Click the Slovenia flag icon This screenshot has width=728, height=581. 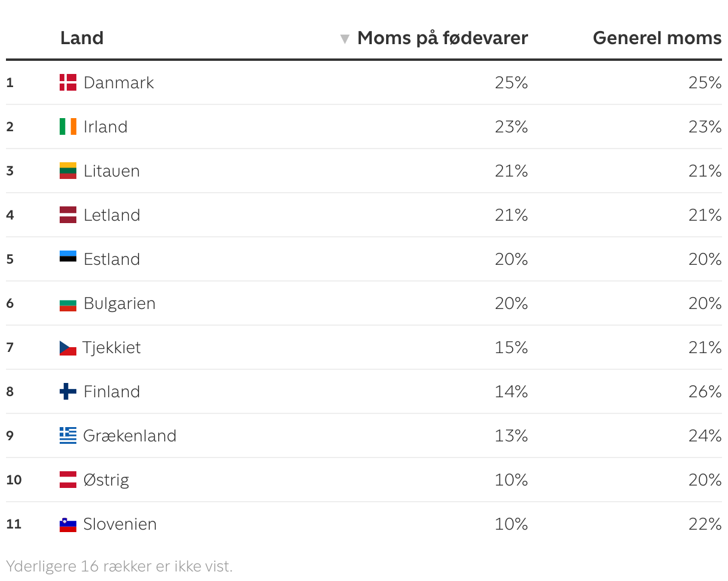click(x=68, y=524)
